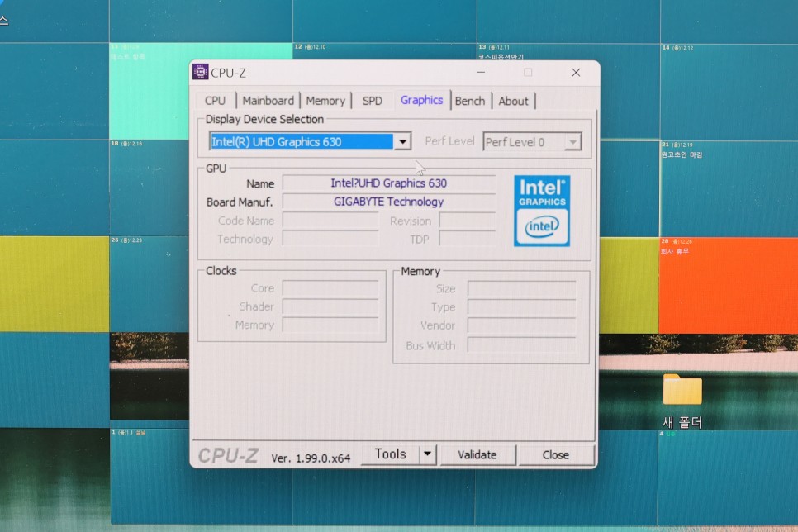Select the desktop folder icon 새 폴더

(682, 400)
